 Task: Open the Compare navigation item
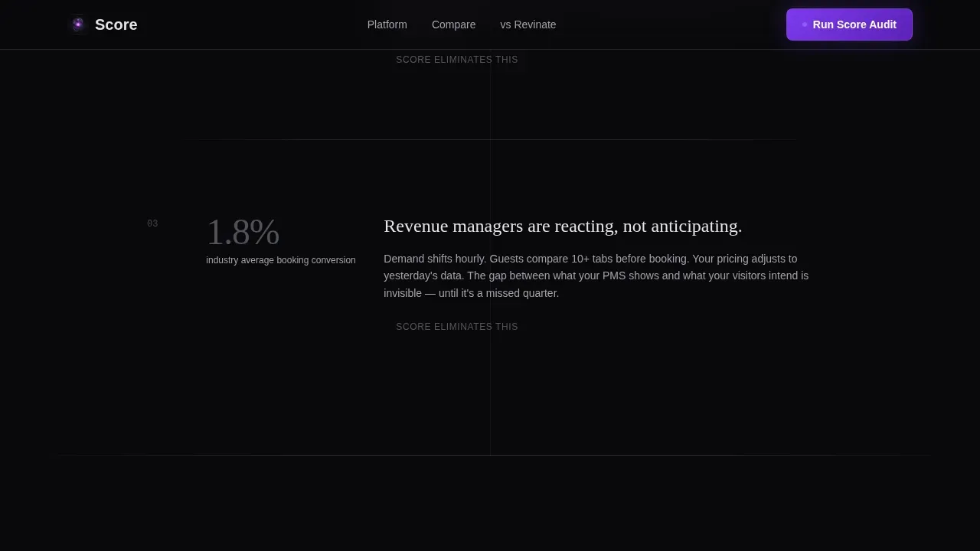click(x=453, y=24)
